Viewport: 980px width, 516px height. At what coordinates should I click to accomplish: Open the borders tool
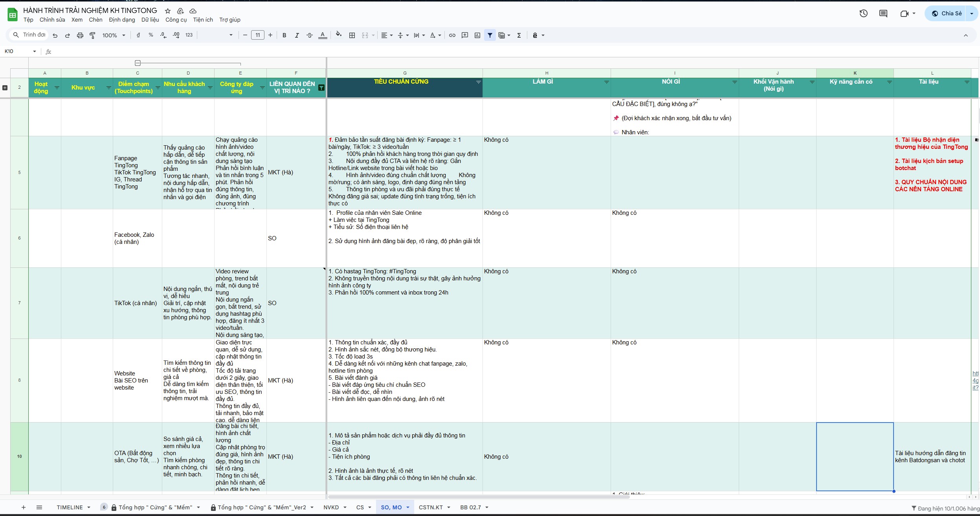coord(352,35)
